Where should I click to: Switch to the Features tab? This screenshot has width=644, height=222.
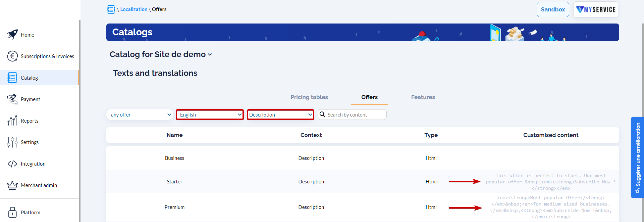pos(423,97)
